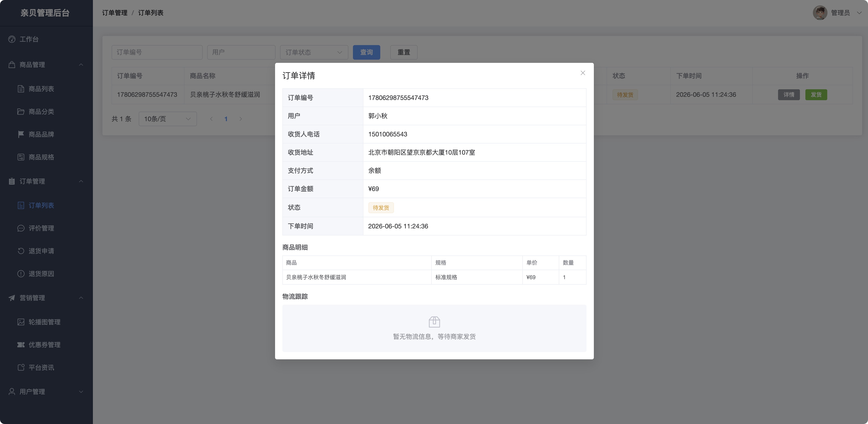Click the 用户管理 person icon
This screenshot has height=424, width=868.
coord(12,391)
